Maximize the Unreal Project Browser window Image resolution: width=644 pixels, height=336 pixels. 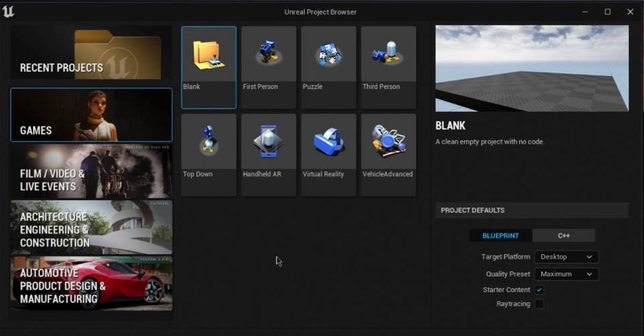[x=607, y=12]
